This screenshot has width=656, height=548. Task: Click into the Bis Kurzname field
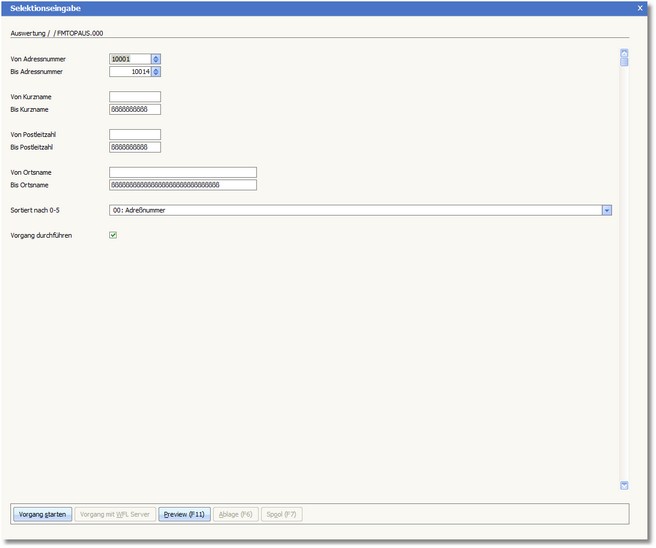click(135, 110)
